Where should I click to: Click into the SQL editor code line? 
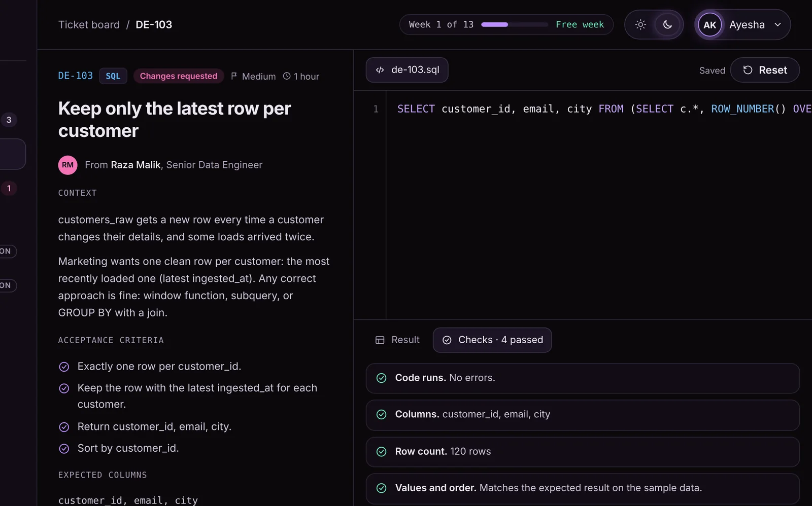coord(604,109)
